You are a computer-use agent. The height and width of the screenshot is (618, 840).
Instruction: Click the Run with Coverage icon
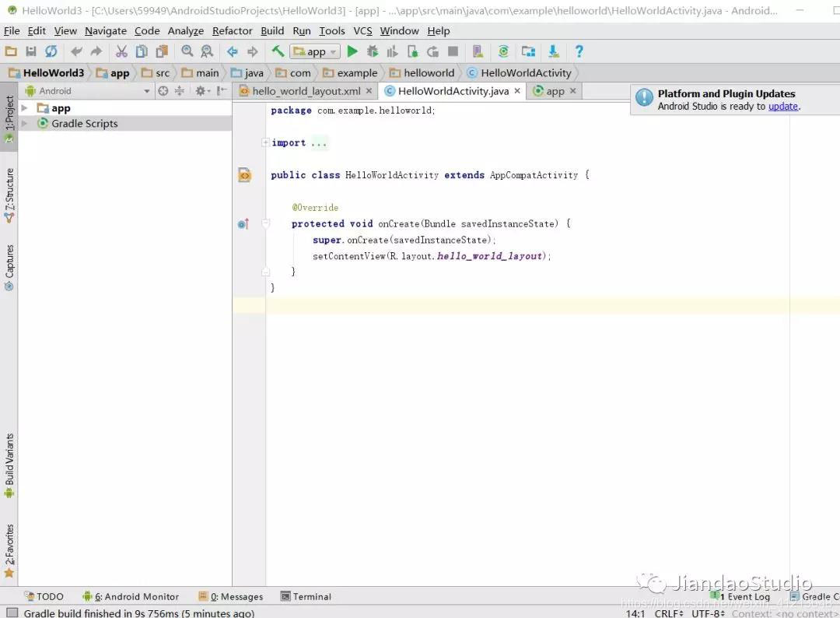pos(393,51)
